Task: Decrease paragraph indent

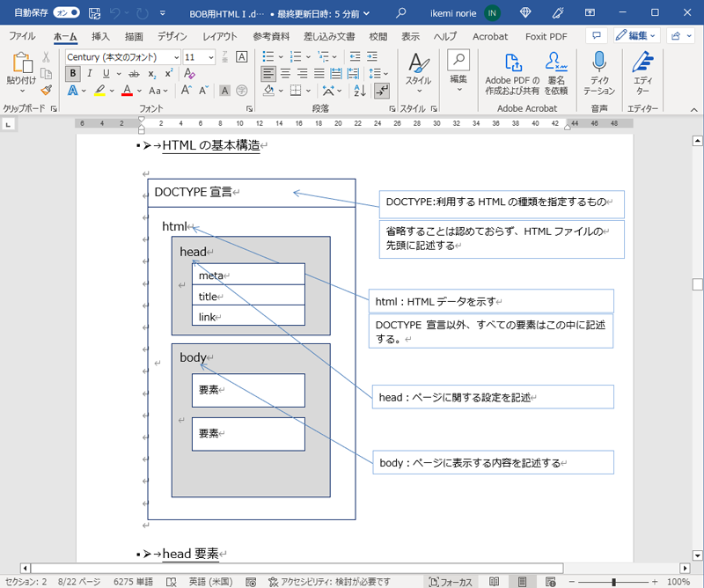Action: coord(355,56)
